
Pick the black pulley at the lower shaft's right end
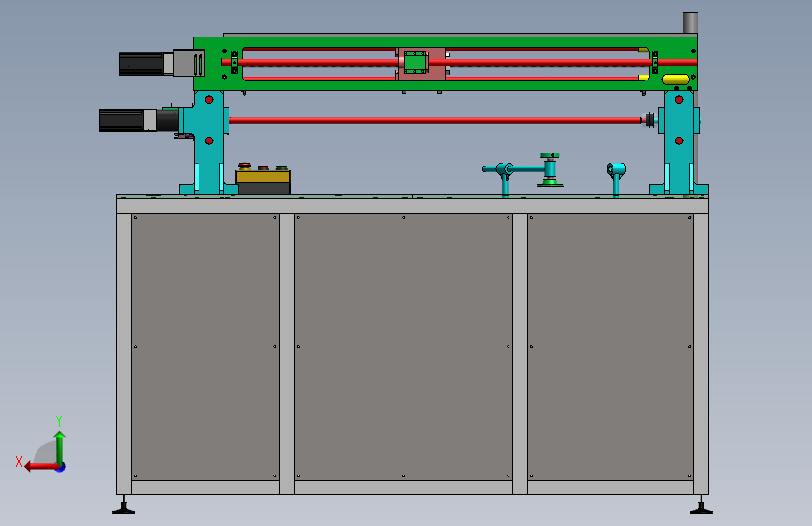point(649,120)
